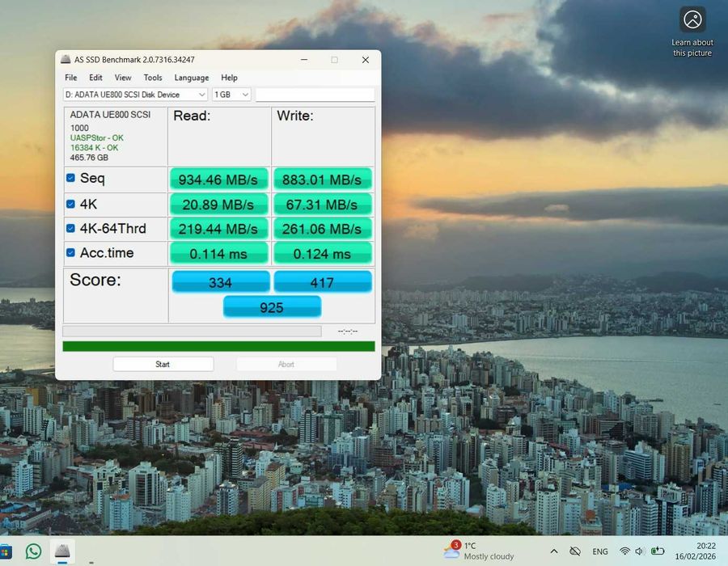Select the read access time 0.114 ms
728x566 pixels.
[218, 254]
